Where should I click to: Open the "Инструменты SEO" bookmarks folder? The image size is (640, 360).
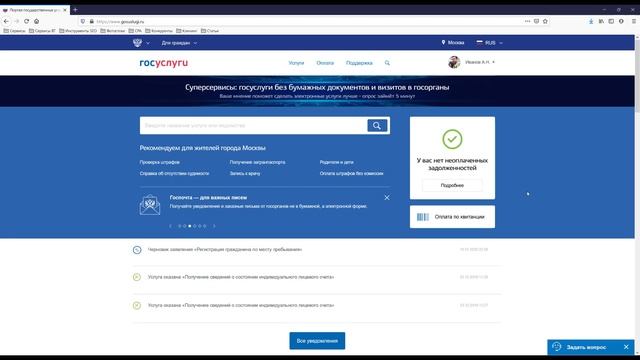(x=78, y=31)
